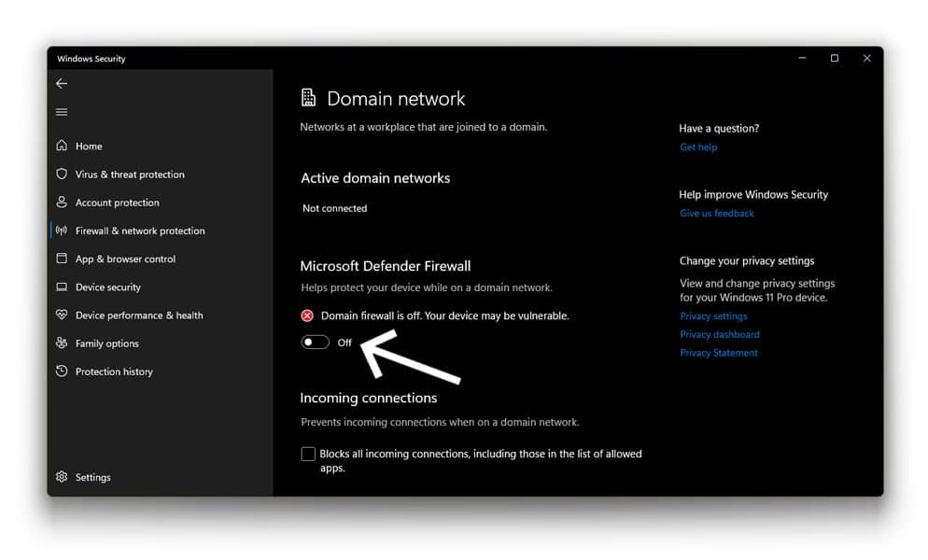This screenshot has width=928, height=560.
Task: Open Settings label at sidebar bottom
Action: click(93, 477)
